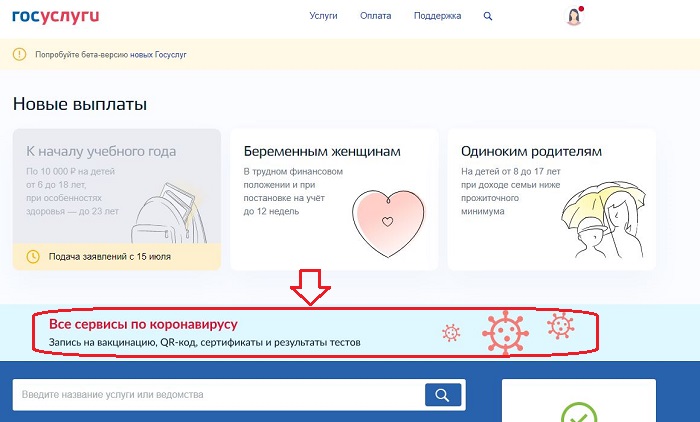Click the Госуслуги logo

pos(55,16)
